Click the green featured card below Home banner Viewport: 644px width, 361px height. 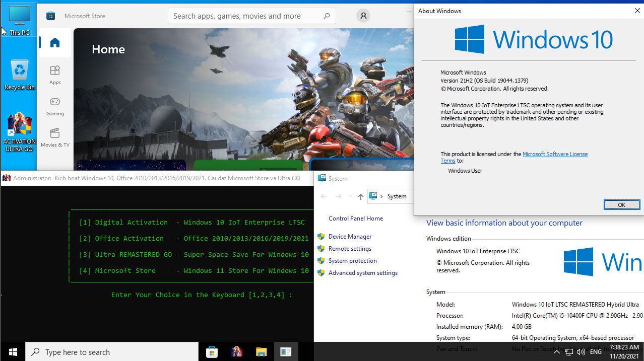click(248, 166)
